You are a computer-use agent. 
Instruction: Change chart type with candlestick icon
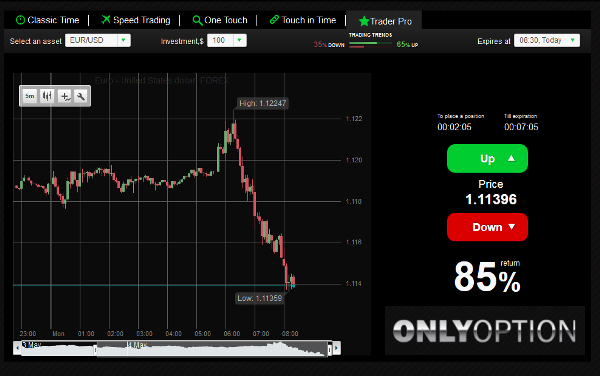[47, 96]
